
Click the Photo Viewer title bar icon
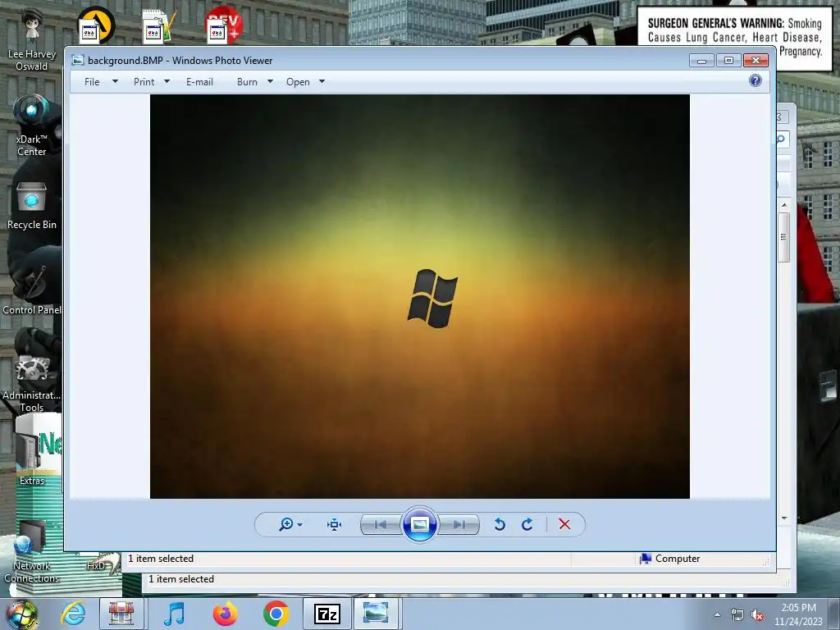coord(78,60)
